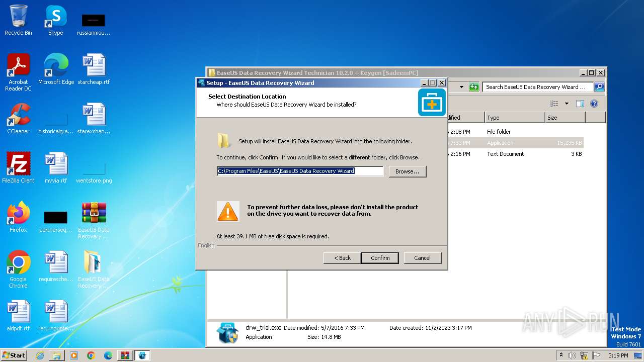Launch Skype from the desktop
644x362 pixels.
(56, 20)
